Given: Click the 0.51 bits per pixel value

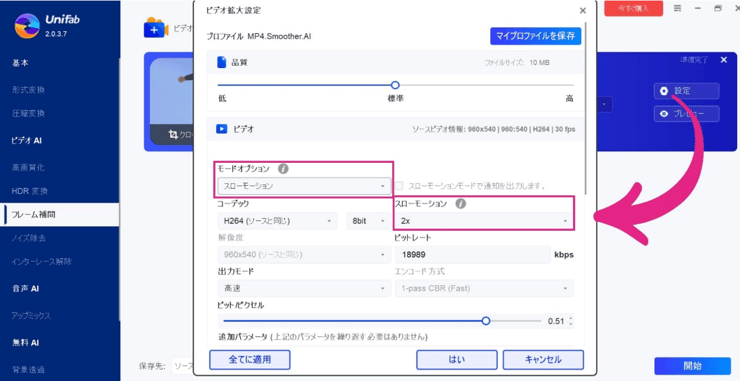Looking at the screenshot, I should [556, 322].
